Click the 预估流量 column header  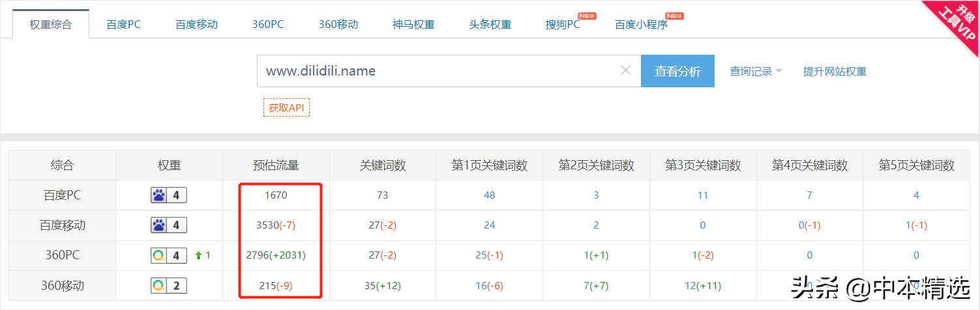pyautogui.click(x=276, y=165)
